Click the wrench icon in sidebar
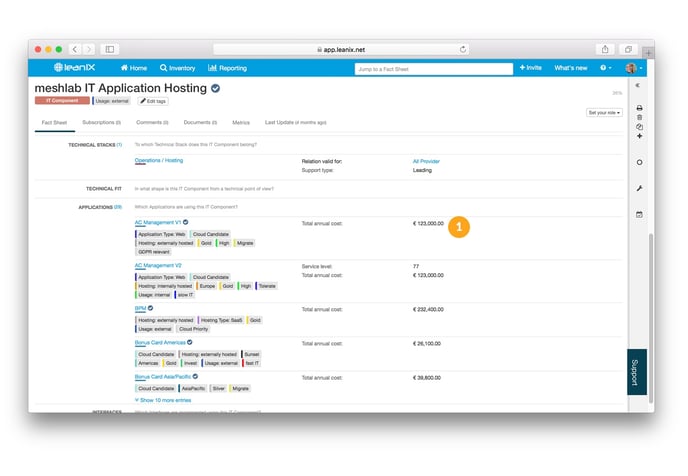Screen dimensions: 688x476 tap(639, 188)
